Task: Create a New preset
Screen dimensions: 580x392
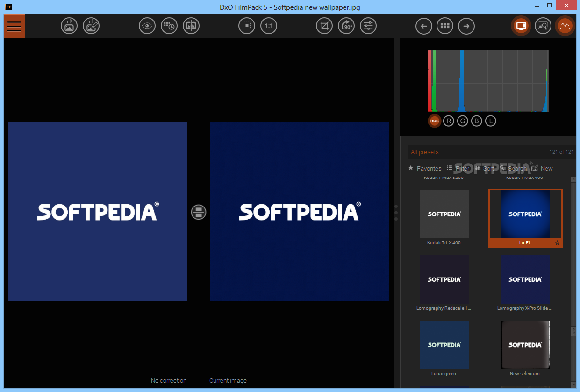Action: pos(542,168)
